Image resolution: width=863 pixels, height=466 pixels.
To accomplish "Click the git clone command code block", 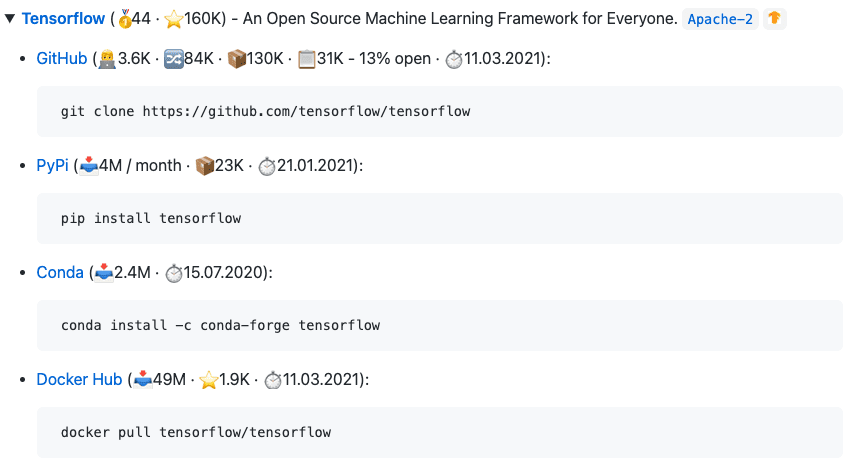I will (x=440, y=112).
